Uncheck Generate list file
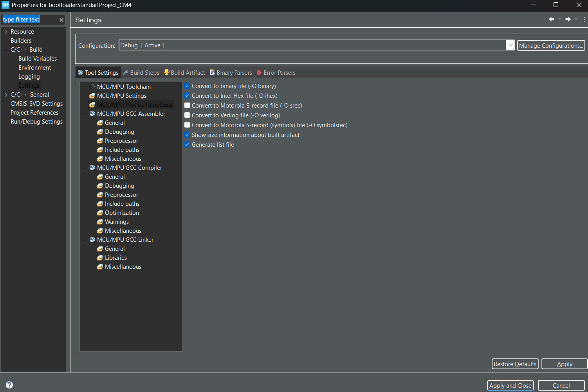This screenshot has width=588, height=392. tap(187, 144)
